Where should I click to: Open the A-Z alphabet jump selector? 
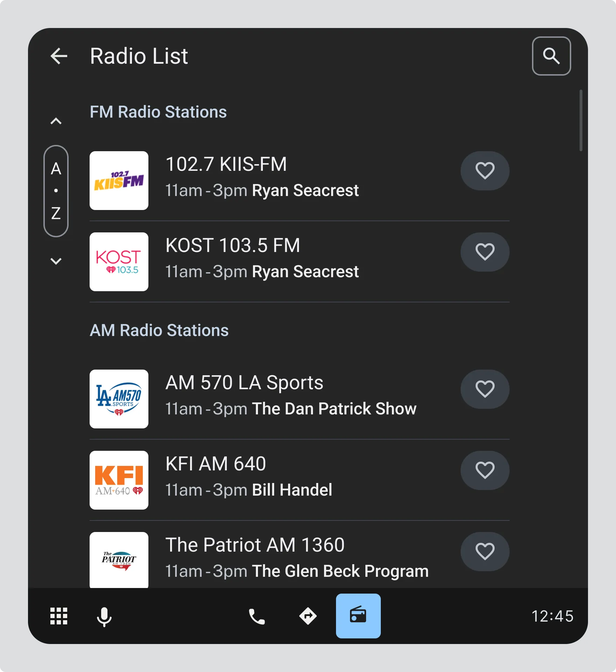[x=56, y=191]
